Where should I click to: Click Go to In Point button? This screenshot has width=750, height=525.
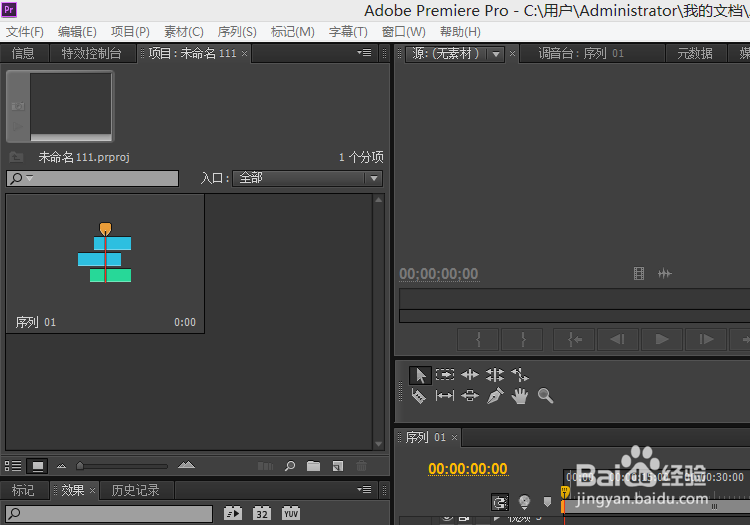tap(574, 339)
